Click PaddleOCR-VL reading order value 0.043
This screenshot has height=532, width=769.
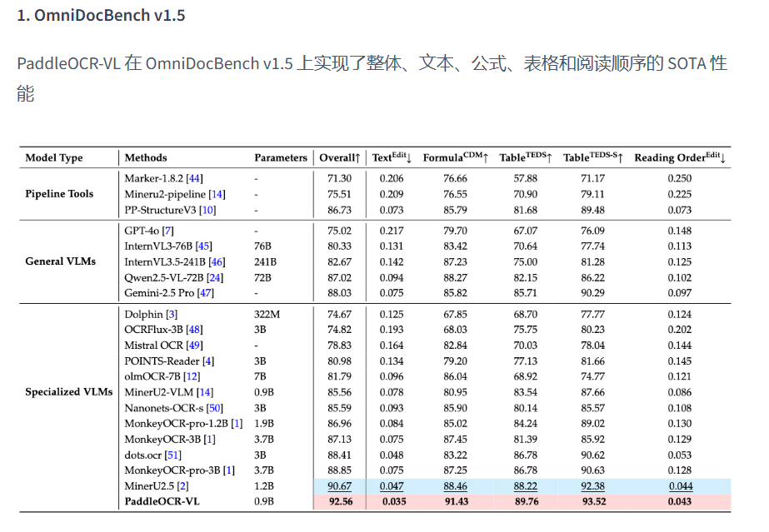[680, 502]
